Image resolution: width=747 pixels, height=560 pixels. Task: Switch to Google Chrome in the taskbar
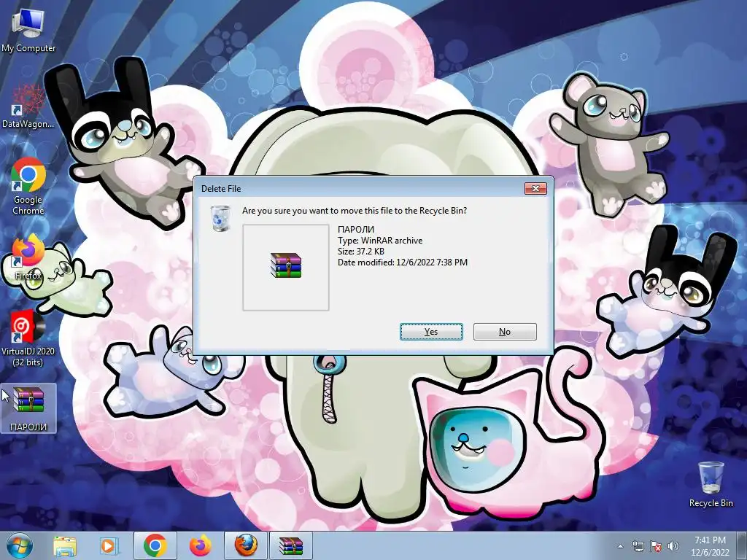155,545
